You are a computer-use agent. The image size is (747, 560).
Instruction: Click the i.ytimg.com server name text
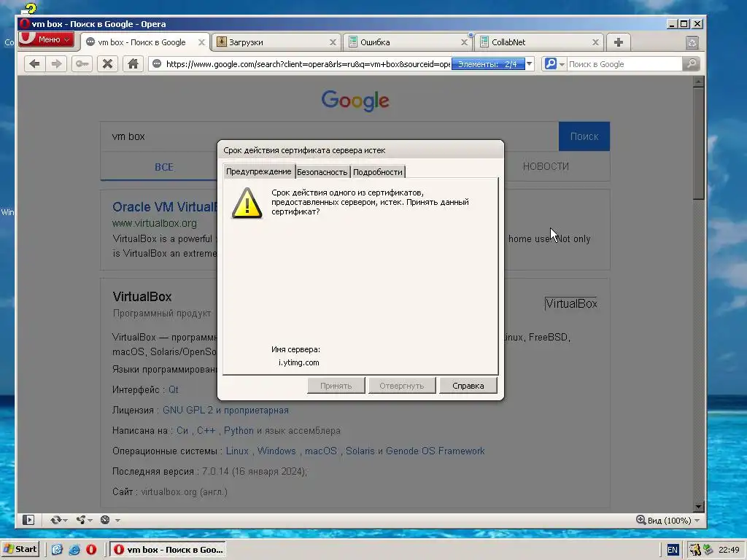coord(298,362)
